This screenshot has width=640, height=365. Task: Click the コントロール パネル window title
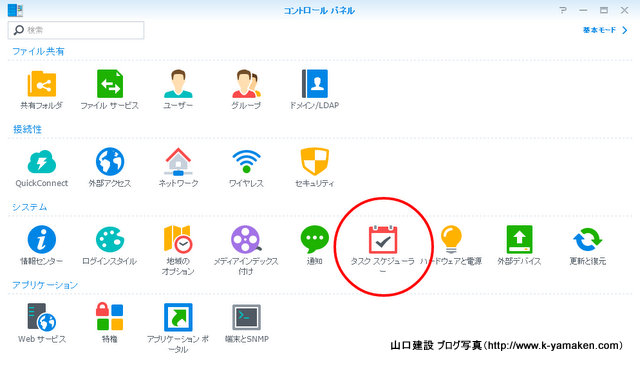click(x=319, y=11)
